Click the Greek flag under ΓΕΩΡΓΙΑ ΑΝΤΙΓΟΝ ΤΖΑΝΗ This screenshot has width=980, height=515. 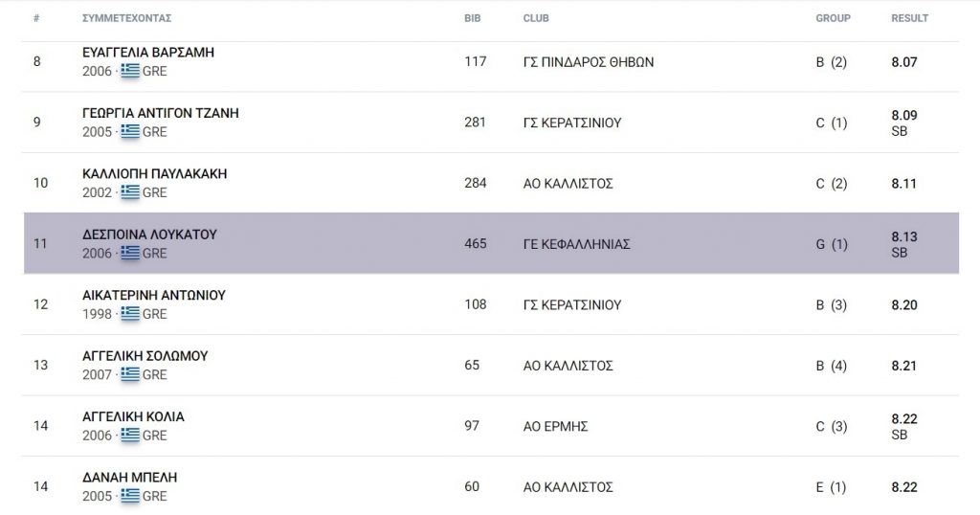click(130, 131)
